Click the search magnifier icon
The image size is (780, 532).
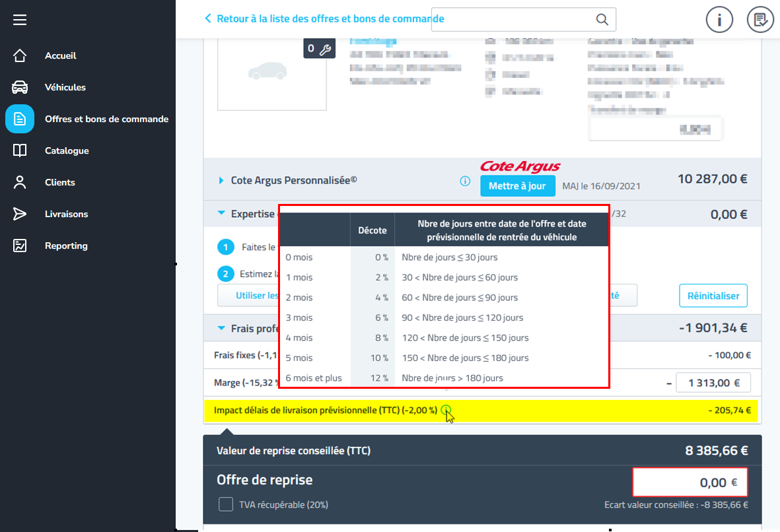coord(602,19)
